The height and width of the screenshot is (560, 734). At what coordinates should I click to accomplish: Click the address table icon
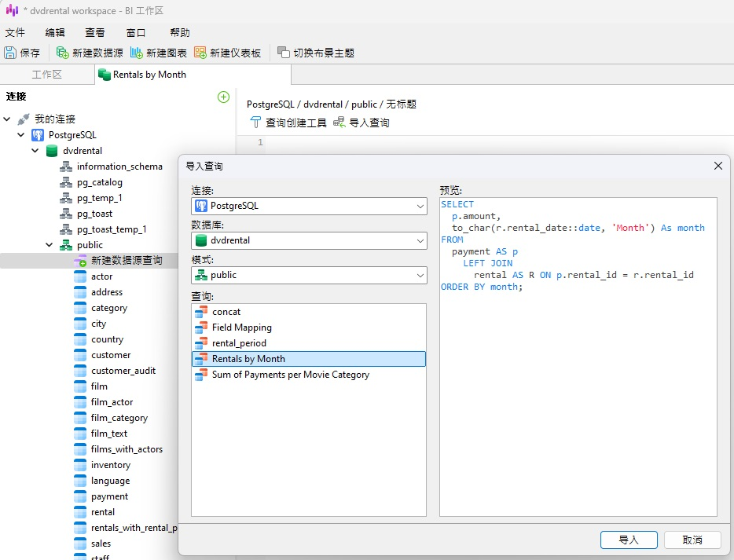click(x=80, y=292)
